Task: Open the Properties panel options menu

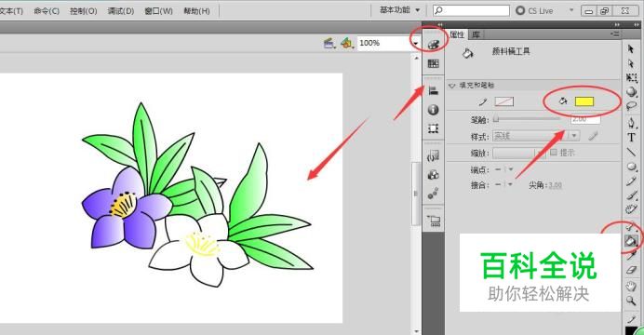Action: 615,33
